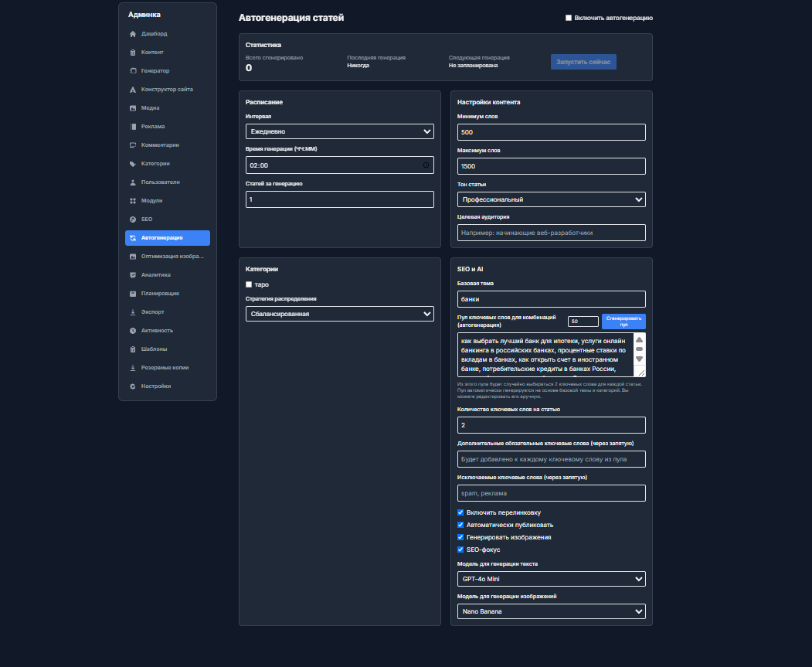
Task: Click the Dashboard home icon in sidebar
Action: [133, 34]
